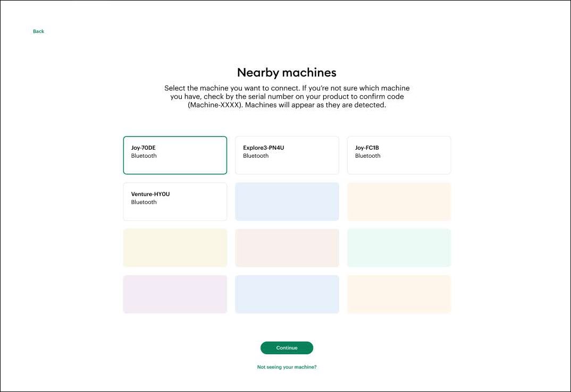Choose the Bluetooth label under Venture-HY0U
The width and height of the screenshot is (571, 392).
point(144,202)
